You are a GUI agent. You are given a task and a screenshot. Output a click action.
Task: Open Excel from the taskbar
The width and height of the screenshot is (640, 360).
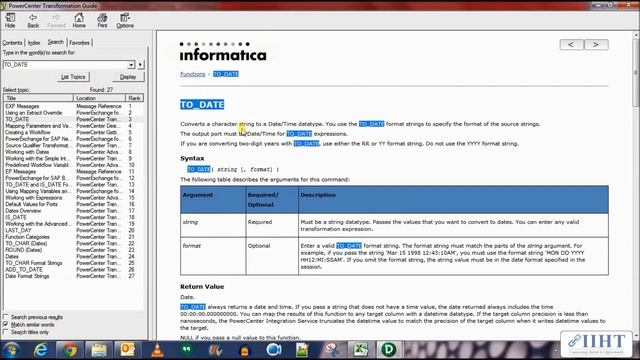pyautogui.click(x=360, y=350)
